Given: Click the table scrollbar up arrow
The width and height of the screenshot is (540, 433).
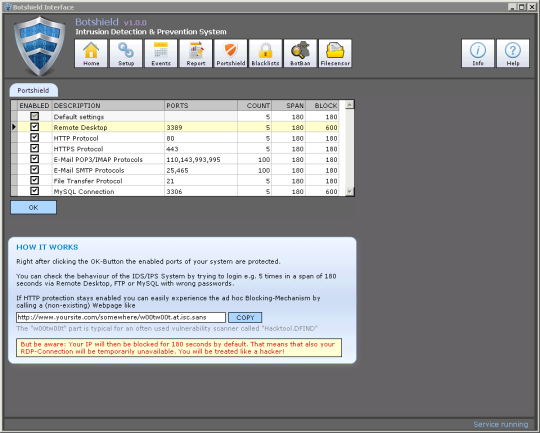Looking at the screenshot, I should click(x=350, y=105).
